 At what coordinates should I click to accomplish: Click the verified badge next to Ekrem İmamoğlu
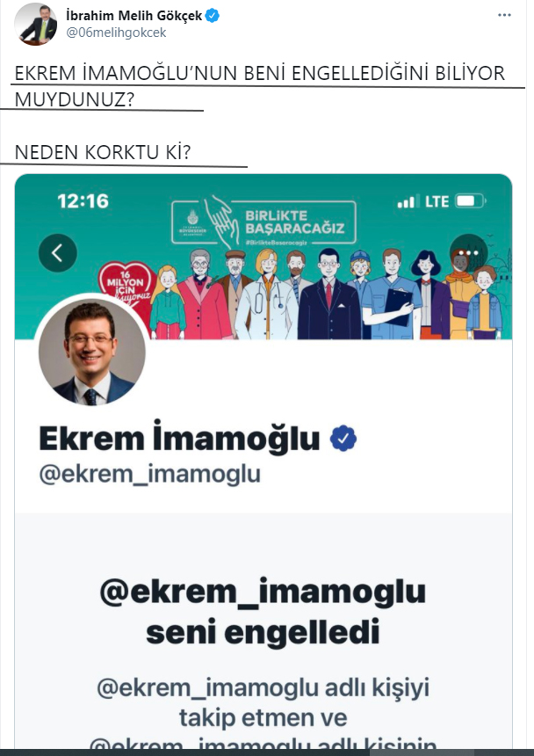[343, 439]
